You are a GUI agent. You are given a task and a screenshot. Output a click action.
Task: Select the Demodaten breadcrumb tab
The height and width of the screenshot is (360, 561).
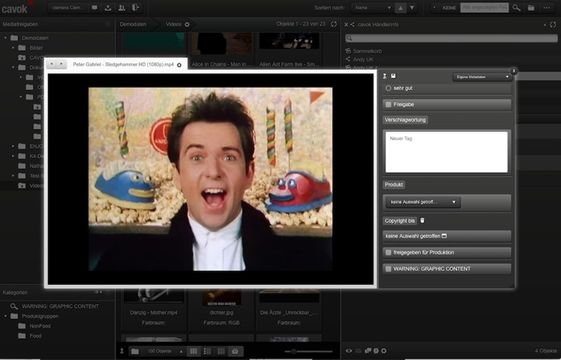point(133,24)
